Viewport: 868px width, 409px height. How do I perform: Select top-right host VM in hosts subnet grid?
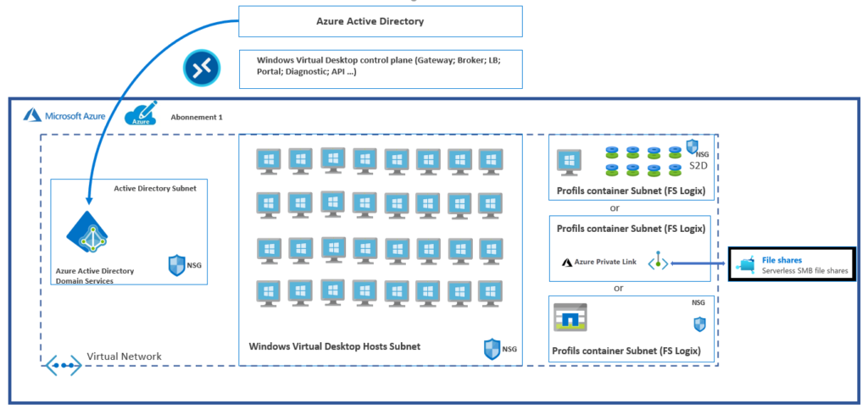(491, 162)
